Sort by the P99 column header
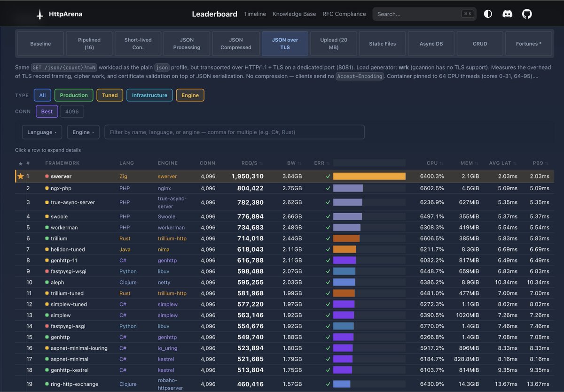The image size is (564, 392). pyautogui.click(x=541, y=163)
